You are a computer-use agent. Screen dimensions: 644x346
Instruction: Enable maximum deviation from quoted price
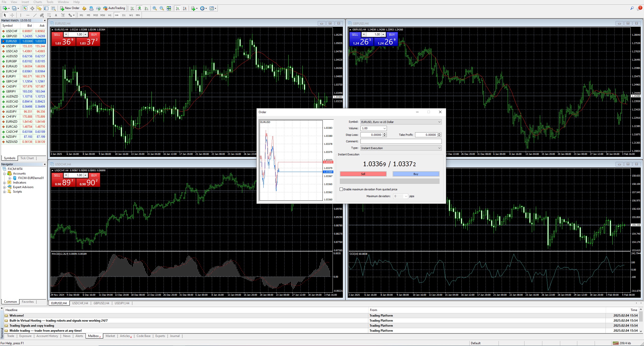[x=341, y=189]
